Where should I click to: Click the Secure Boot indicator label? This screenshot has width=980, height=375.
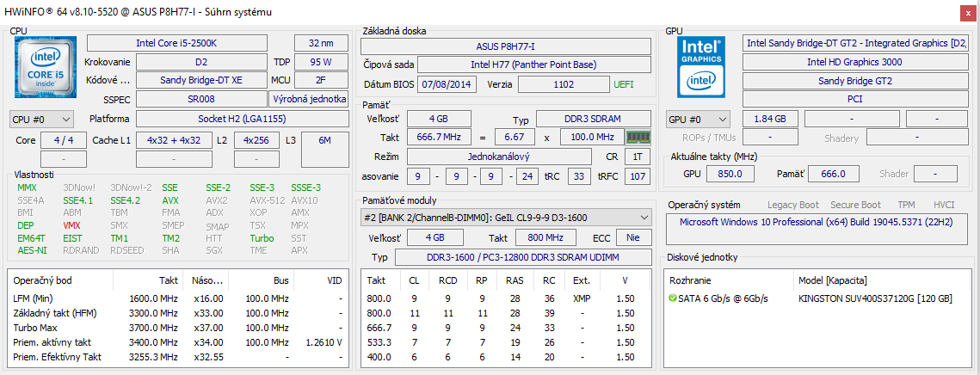[x=855, y=205]
